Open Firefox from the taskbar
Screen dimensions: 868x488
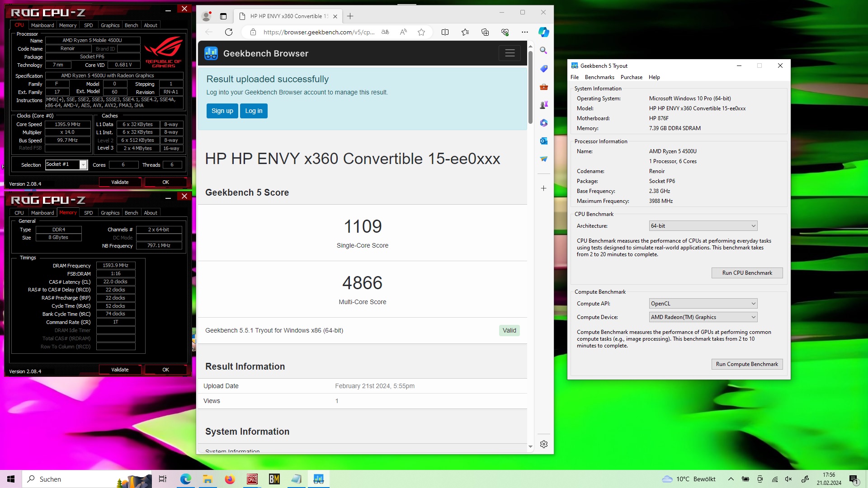pos(230,479)
